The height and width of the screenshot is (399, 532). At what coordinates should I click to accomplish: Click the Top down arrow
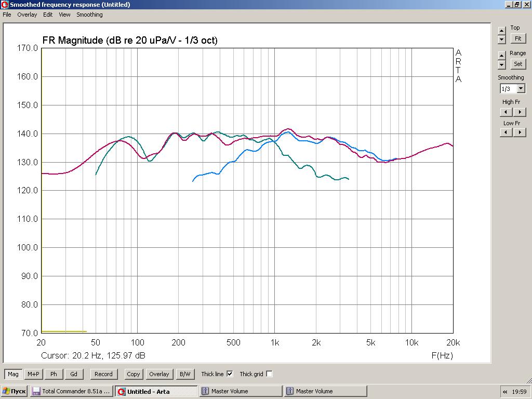point(502,39)
